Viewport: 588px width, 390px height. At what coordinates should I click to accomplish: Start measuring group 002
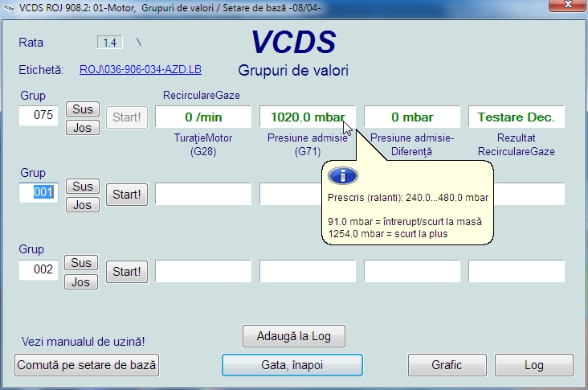point(127,271)
